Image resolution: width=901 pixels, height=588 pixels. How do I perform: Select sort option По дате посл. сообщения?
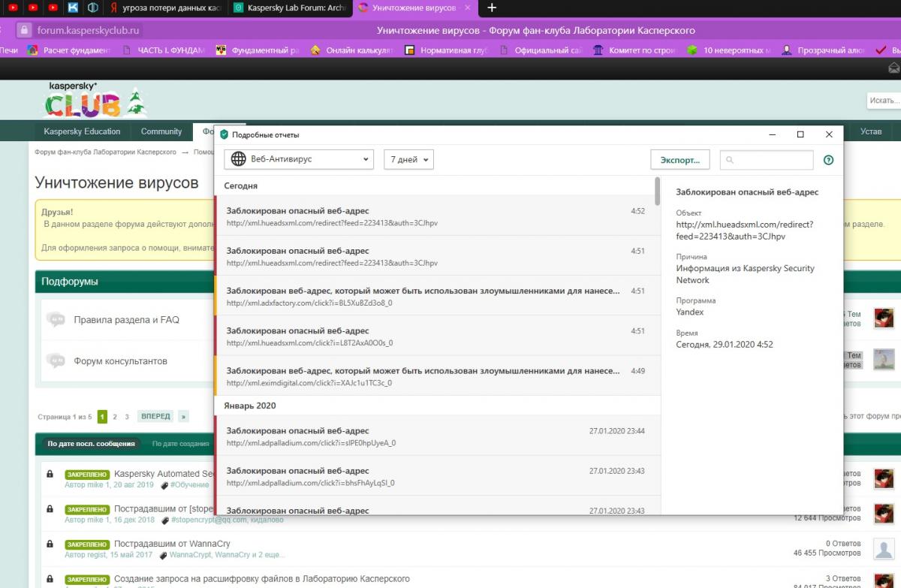pyautogui.click(x=91, y=444)
